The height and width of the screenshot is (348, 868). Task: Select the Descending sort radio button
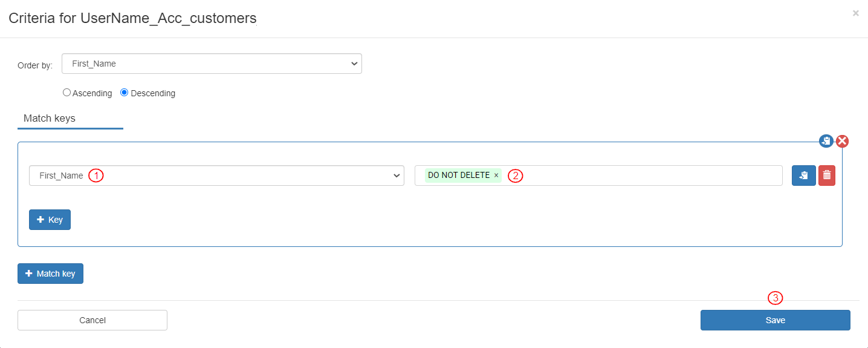[125, 93]
